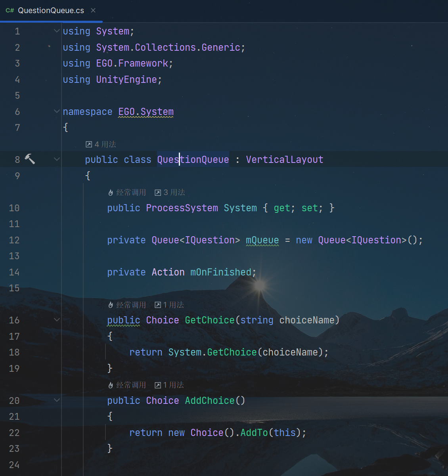Click the usages arrow icon above the QuestionQueue class
This screenshot has width=448, height=476.
pos(89,144)
